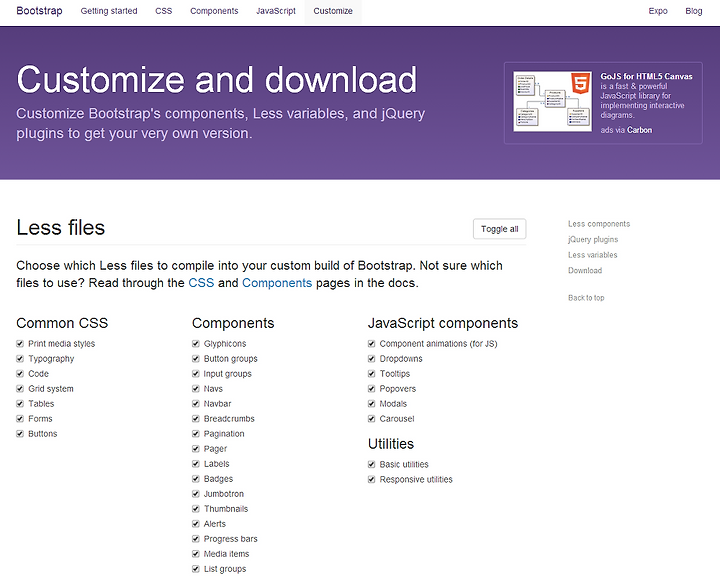Uncheck the Progress bars checkbox
720x576 pixels.
[196, 539]
